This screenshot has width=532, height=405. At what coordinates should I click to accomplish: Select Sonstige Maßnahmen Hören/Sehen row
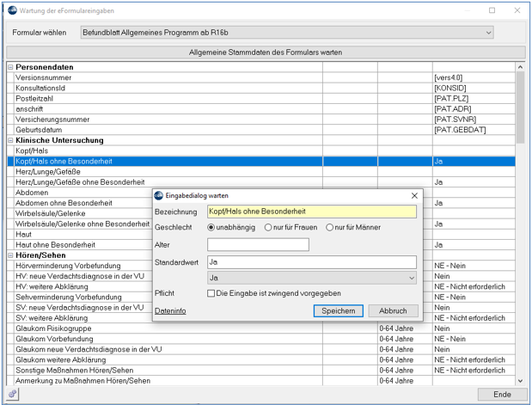click(261, 371)
